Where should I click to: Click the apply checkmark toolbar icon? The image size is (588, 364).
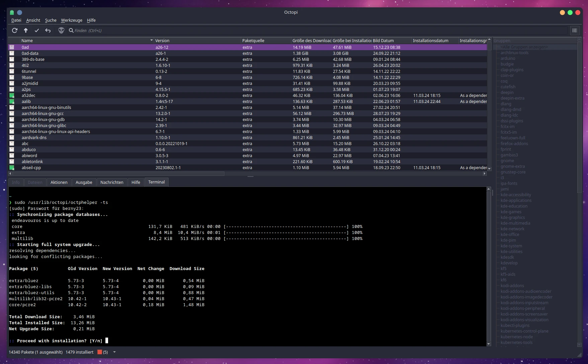[x=37, y=30]
